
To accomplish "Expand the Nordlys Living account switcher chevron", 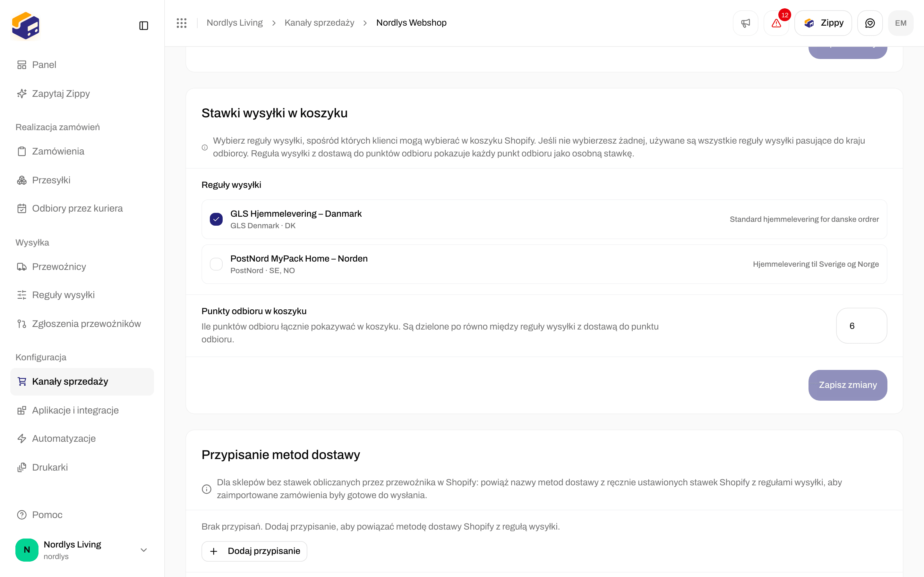I will (143, 550).
